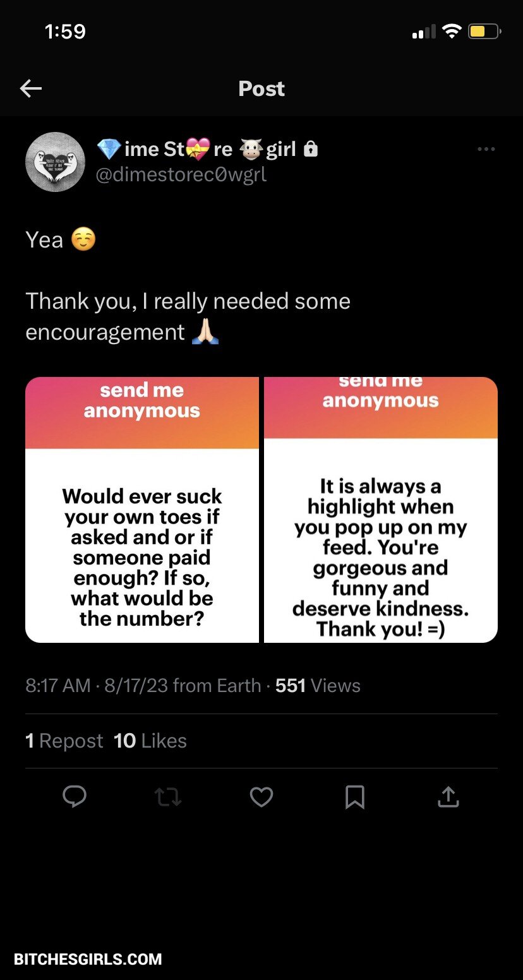The image size is (523, 980).
Task: Tap the 1:59 clock in status bar
Action: (65, 31)
